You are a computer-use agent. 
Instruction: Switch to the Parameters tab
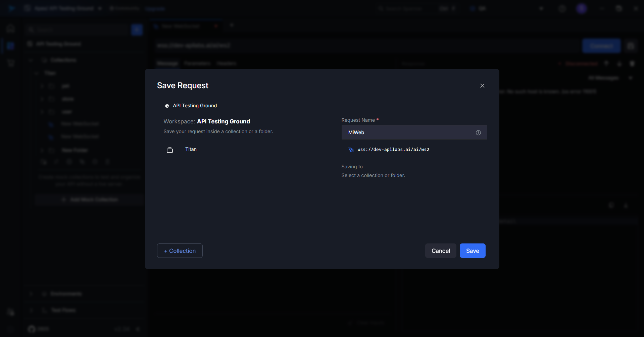[197, 63]
